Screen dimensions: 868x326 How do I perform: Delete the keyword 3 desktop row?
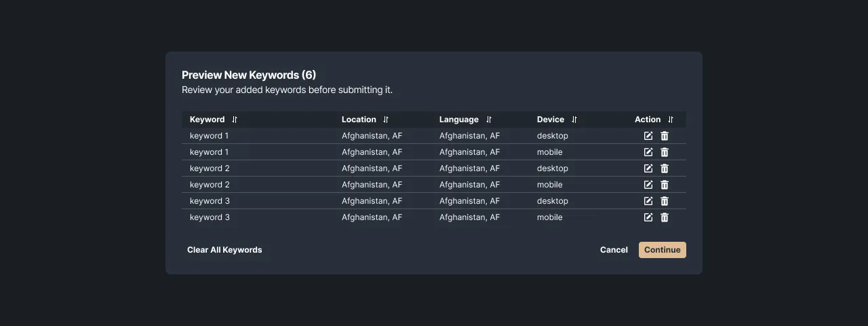[x=665, y=201]
